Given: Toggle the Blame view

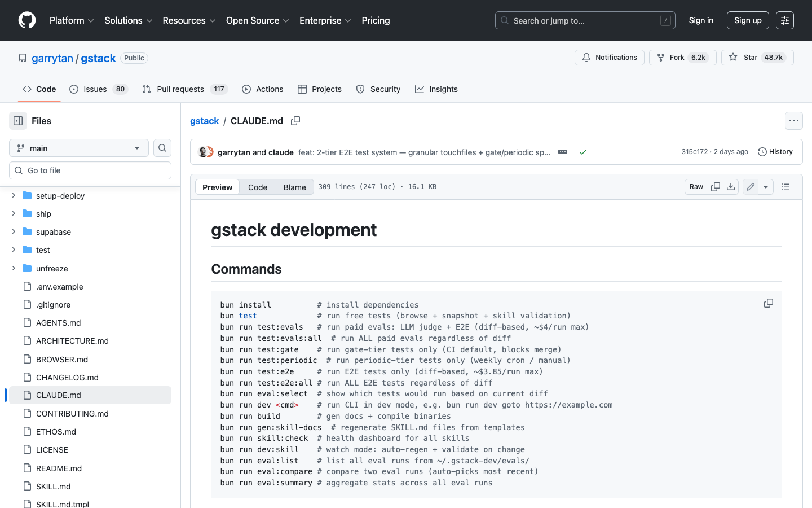Looking at the screenshot, I should pos(295,187).
